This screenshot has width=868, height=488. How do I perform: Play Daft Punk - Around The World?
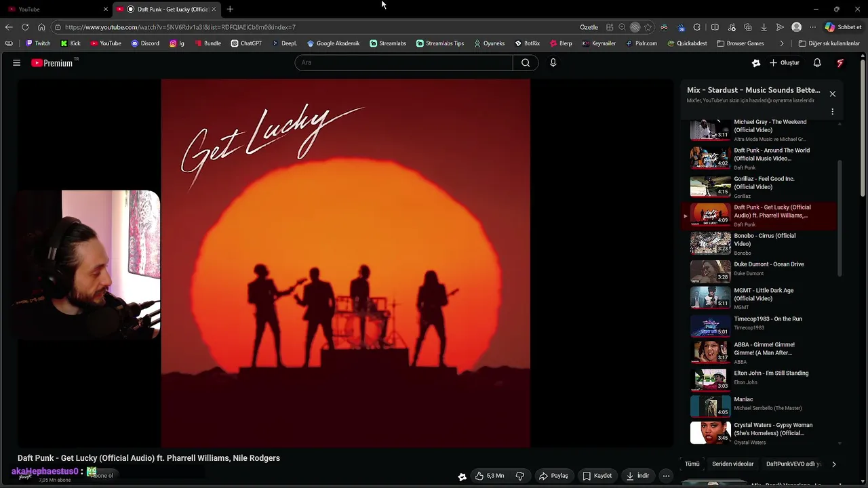click(x=759, y=158)
